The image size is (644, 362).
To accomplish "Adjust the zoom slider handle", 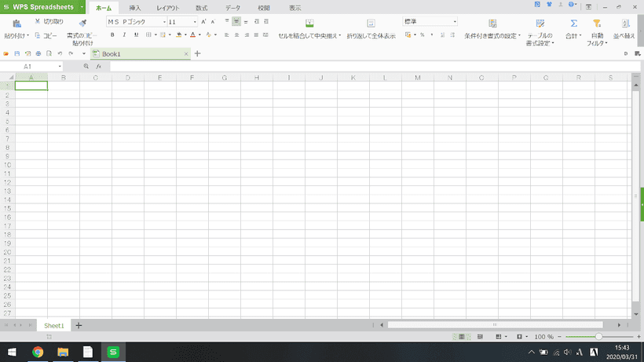I will pyautogui.click(x=598, y=337).
